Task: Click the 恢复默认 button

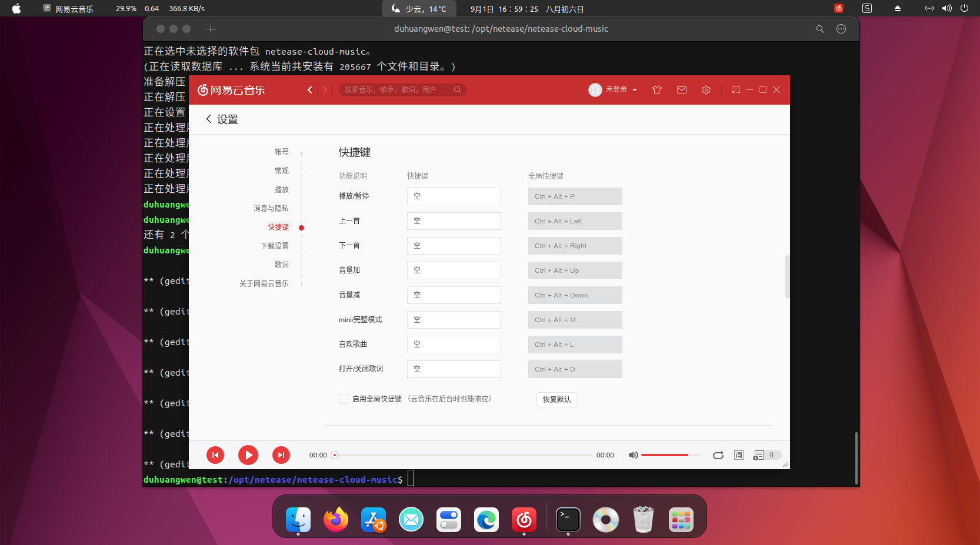Action: pos(557,400)
